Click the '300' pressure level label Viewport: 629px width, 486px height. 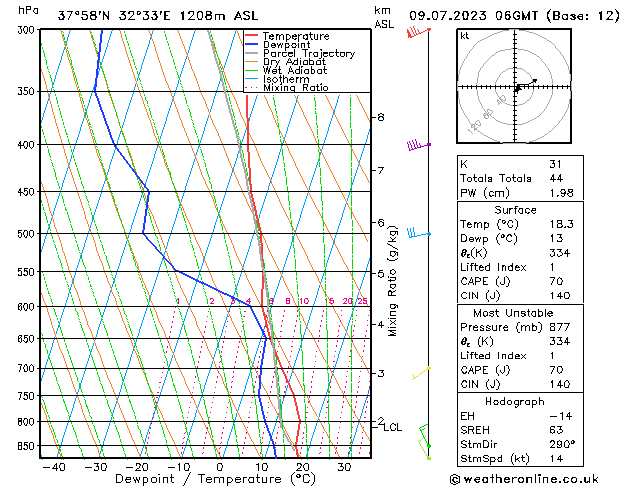28,30
